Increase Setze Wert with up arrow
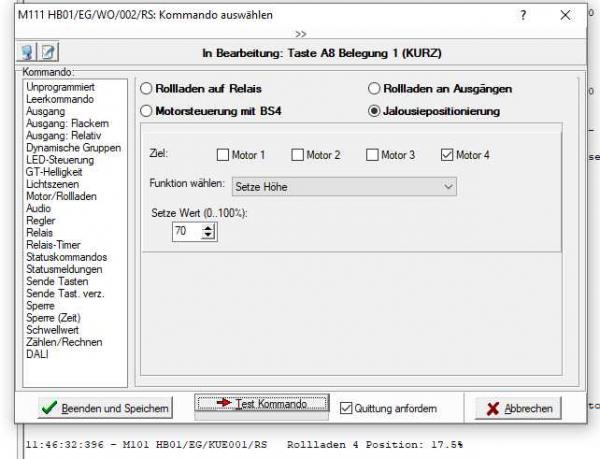The height and width of the screenshot is (459, 600). pos(208,227)
